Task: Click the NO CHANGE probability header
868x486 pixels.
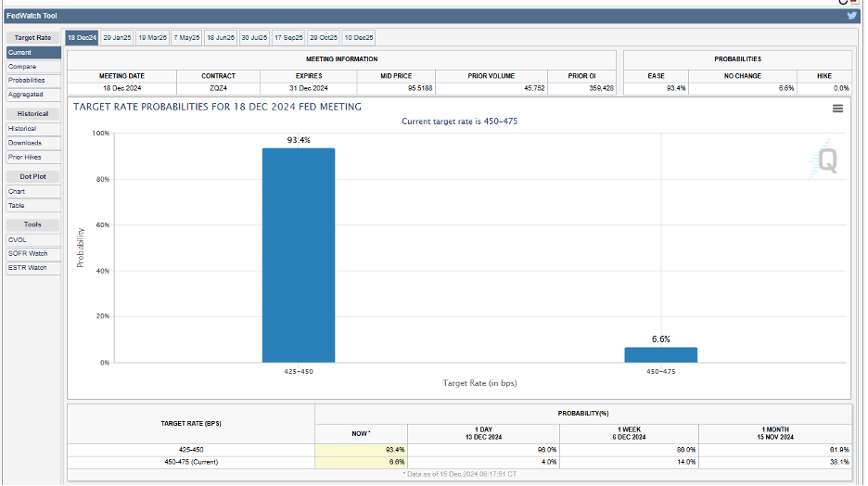Action: [742, 76]
